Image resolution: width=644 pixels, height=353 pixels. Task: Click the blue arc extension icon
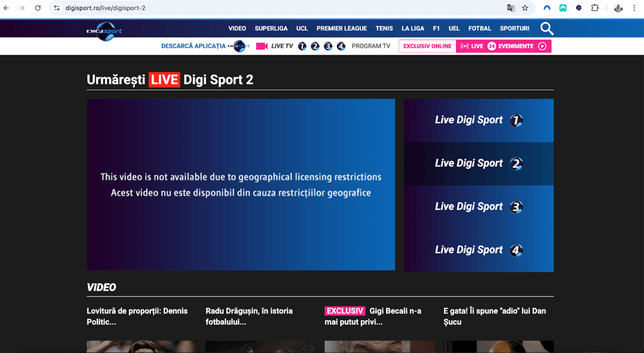(x=547, y=8)
